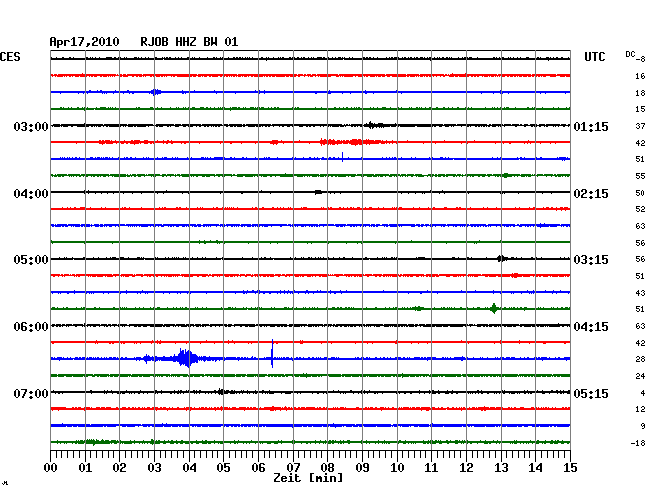This screenshot has height=494, width=650.
Task: Select the 05:15 UTC time label
Action: 591,393
